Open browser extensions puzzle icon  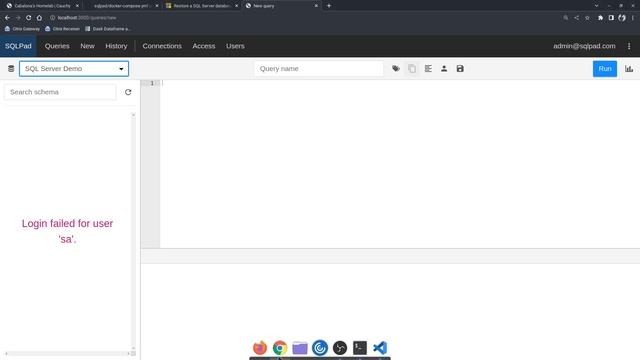tap(600, 18)
